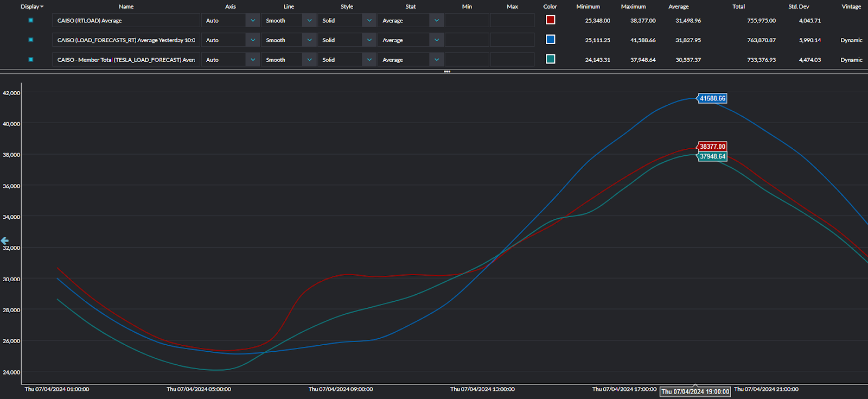Click the CAISO (RTLOAD) Average name field
868x399 pixels.
coord(126,21)
